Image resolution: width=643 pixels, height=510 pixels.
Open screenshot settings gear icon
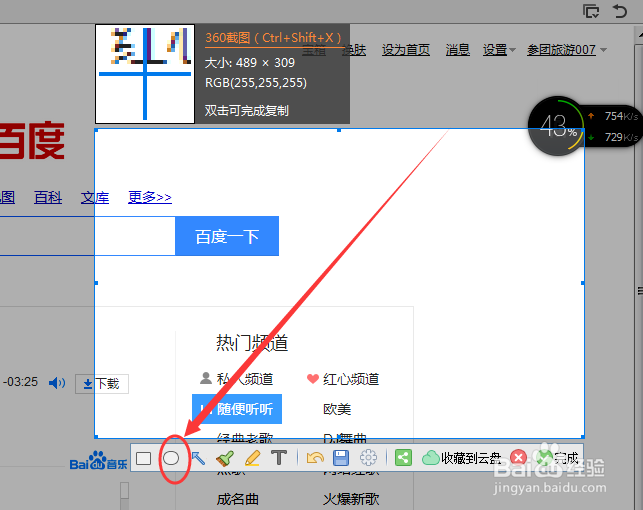tap(368, 458)
